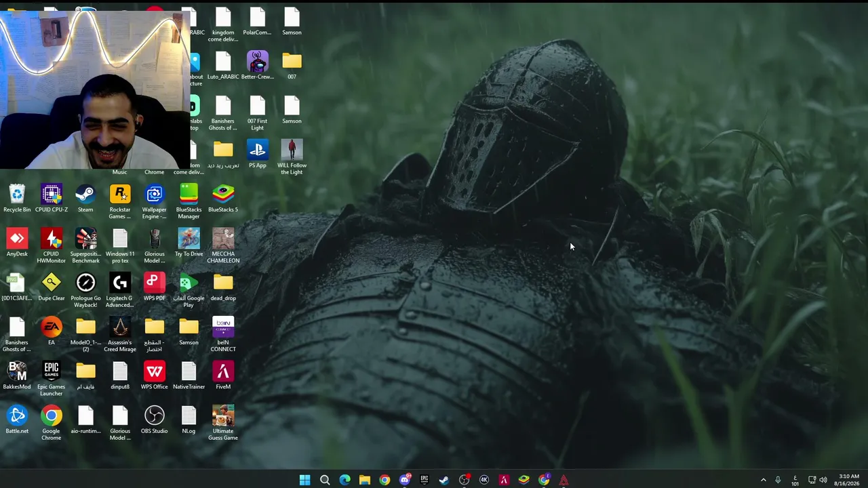Open Epic Games from the taskbar
The width and height of the screenshot is (868, 488).
click(x=425, y=480)
